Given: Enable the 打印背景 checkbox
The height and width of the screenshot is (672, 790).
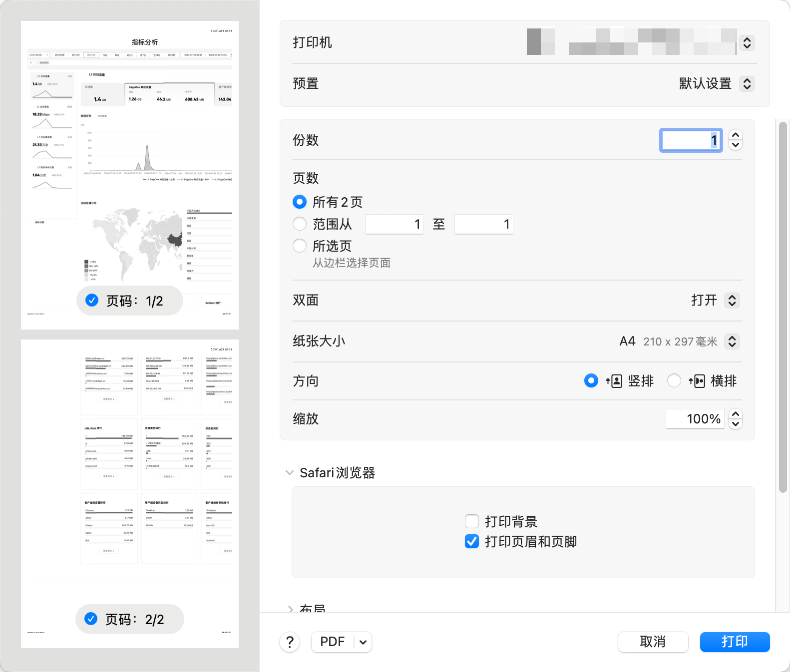Looking at the screenshot, I should pos(472,522).
